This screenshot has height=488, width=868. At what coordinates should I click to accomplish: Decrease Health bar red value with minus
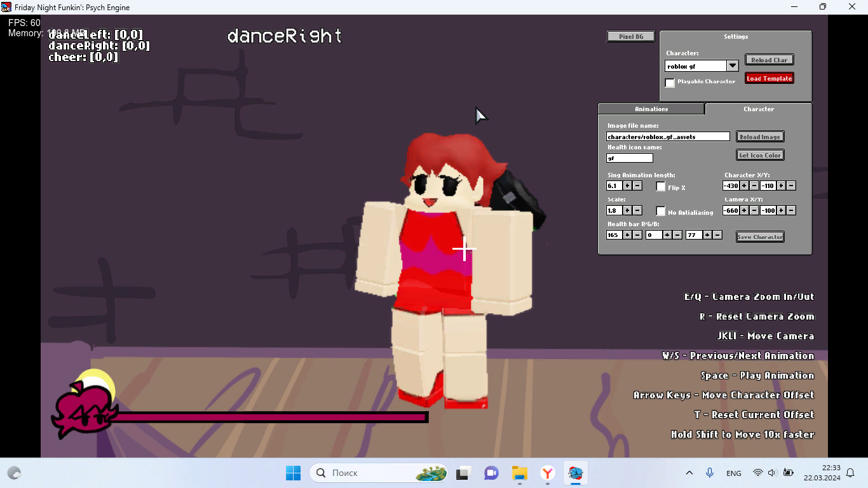coord(637,234)
